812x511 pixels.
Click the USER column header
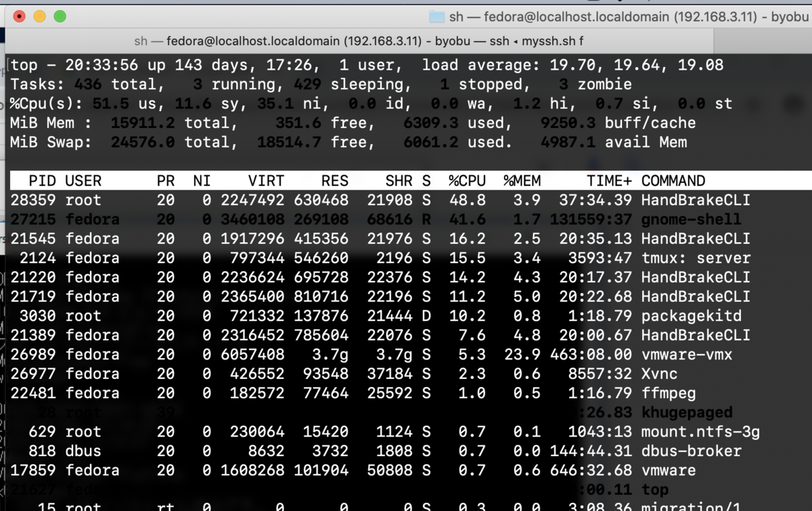tap(83, 181)
